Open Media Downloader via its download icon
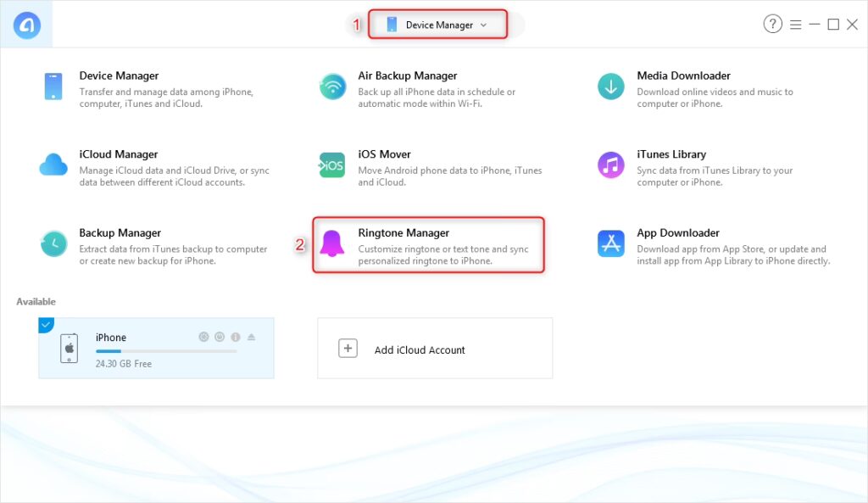This screenshot has height=503, width=868. [x=610, y=87]
